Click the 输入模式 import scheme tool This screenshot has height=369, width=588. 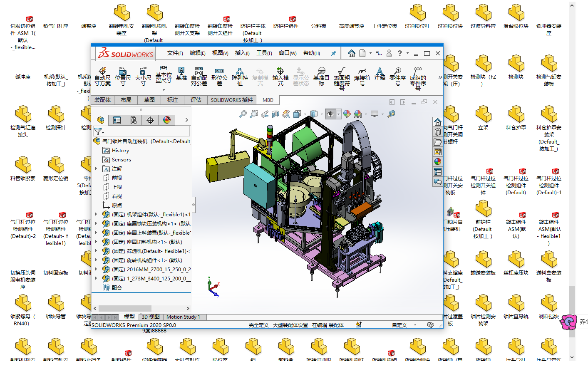click(280, 76)
